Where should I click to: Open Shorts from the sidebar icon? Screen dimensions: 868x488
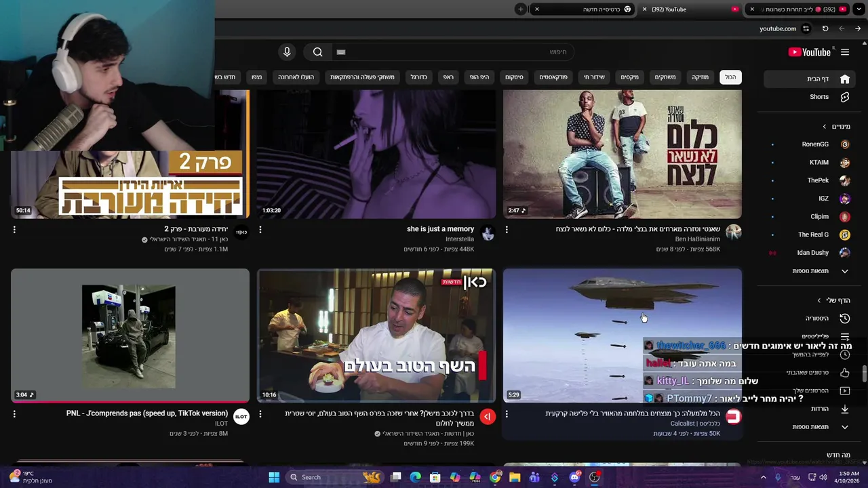pos(845,97)
